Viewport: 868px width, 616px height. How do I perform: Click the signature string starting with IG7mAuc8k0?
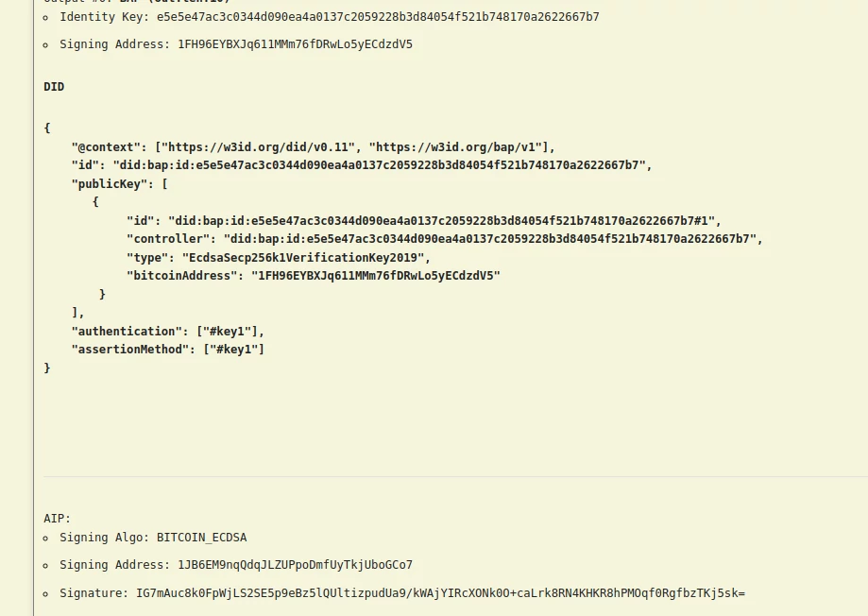click(x=441, y=593)
